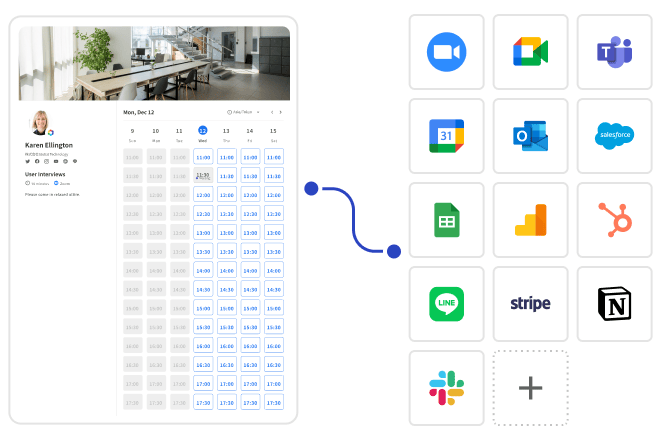The image size is (661, 440).
Task: Open the LINE messaging integration
Action: (x=446, y=304)
